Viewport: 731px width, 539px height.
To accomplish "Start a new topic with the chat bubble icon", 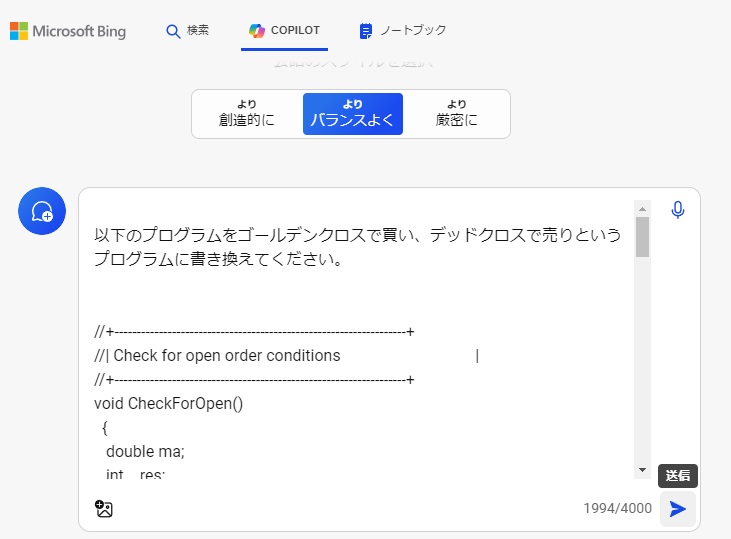I will [42, 211].
